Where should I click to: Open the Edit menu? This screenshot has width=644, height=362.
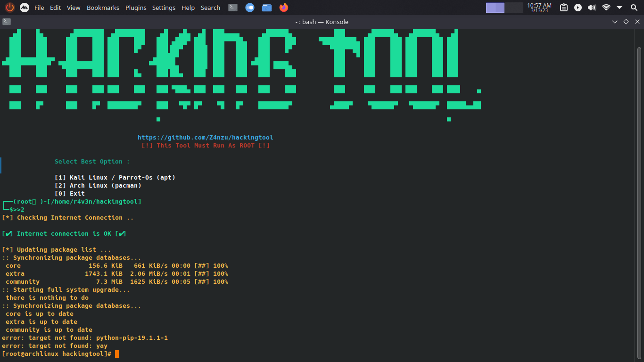[x=56, y=8]
